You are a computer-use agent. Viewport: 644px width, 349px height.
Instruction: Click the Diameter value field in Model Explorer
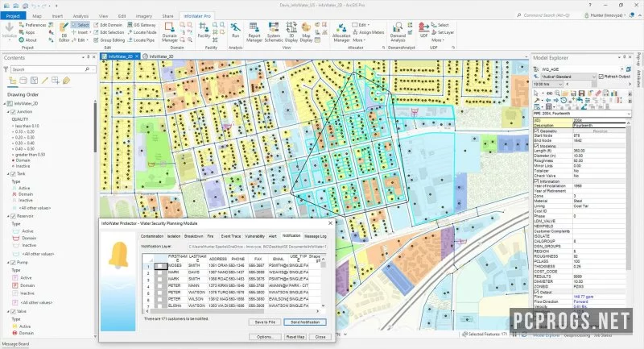(x=600, y=156)
